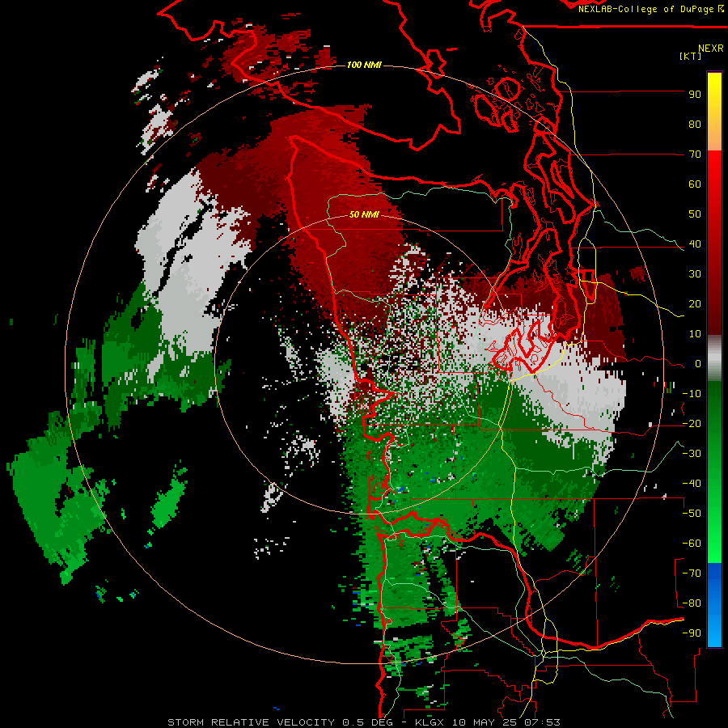Click the 90 value on the velocity scale
This screenshot has height=728, width=728.
(695, 95)
